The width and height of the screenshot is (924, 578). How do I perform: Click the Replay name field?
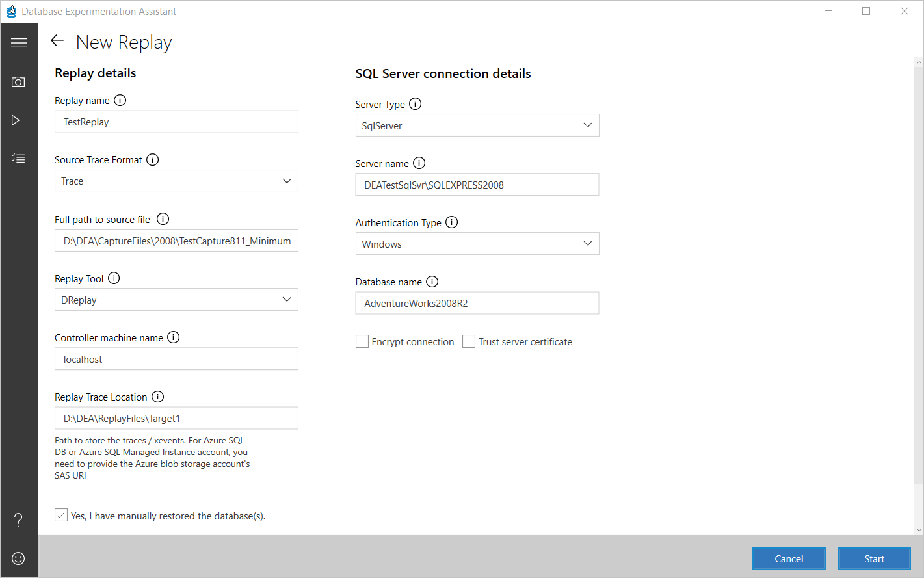(176, 122)
